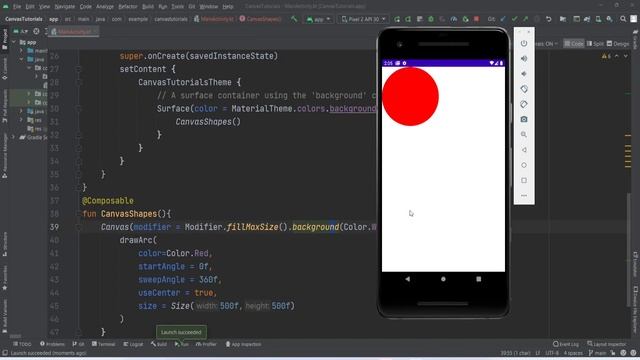Screen dimensions: 640x360
Task: Open the Project tool window sidebar tab
Action: pyautogui.click(x=5, y=39)
